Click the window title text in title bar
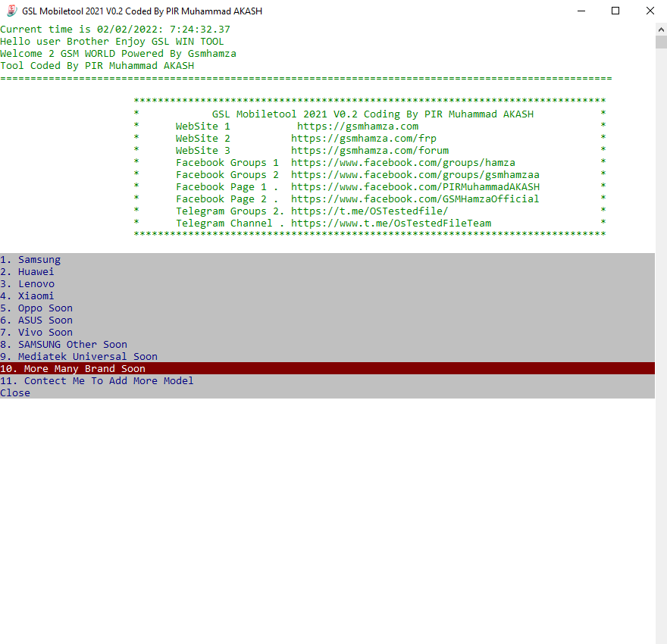Image resolution: width=667 pixels, height=644 pixels. [x=142, y=11]
